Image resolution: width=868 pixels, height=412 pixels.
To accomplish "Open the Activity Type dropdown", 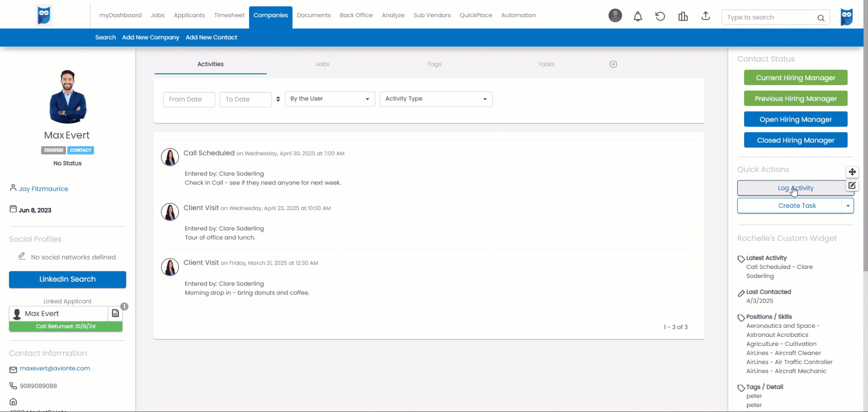I will [436, 99].
